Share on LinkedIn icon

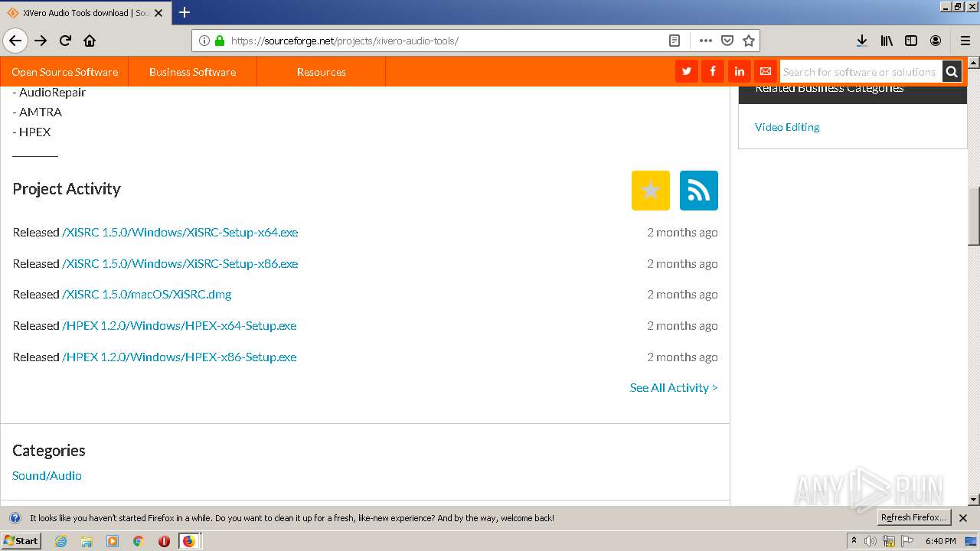click(x=739, y=71)
